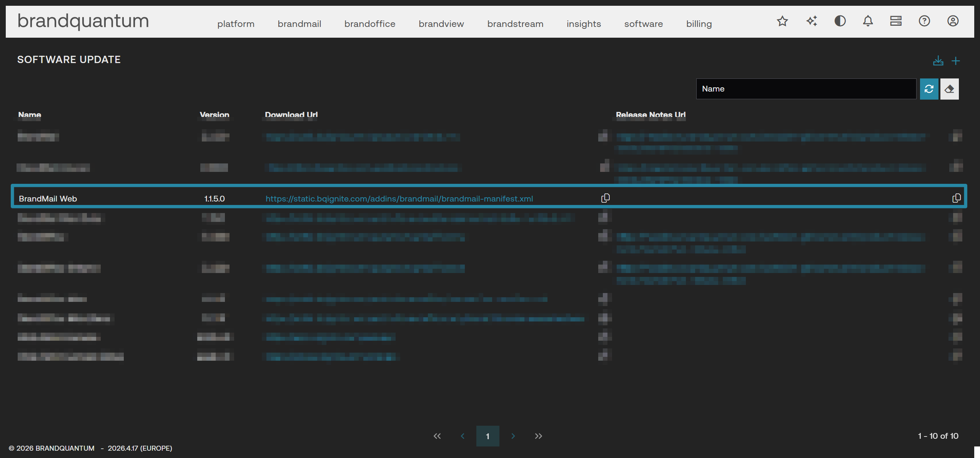Open the brandview menu
Image resolution: width=980 pixels, height=458 pixels.
(x=441, y=24)
